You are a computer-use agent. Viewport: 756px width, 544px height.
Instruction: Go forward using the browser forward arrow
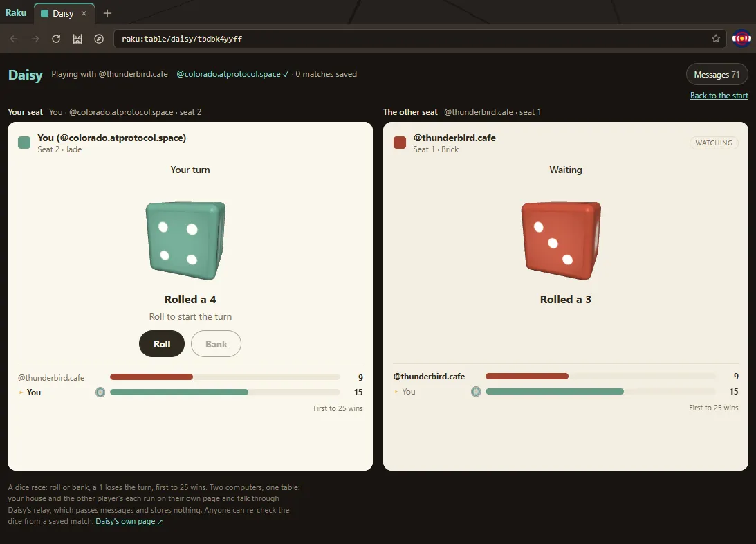coord(35,39)
